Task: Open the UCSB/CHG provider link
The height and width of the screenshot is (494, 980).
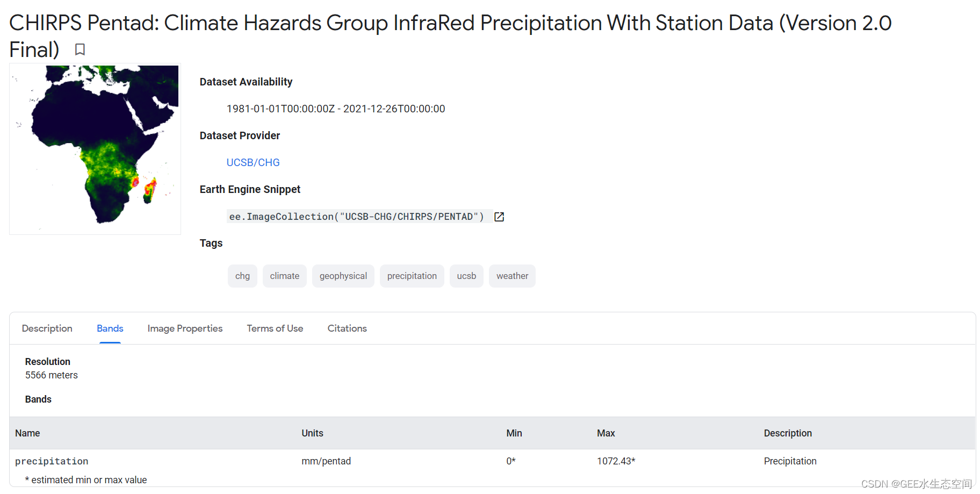Action: coord(253,162)
